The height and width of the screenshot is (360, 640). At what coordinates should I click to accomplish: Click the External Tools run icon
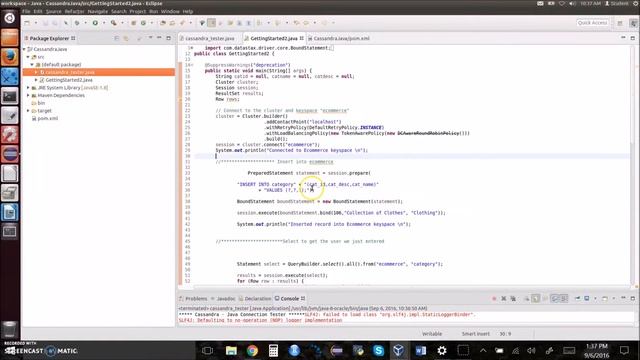pyautogui.click(x=113, y=23)
